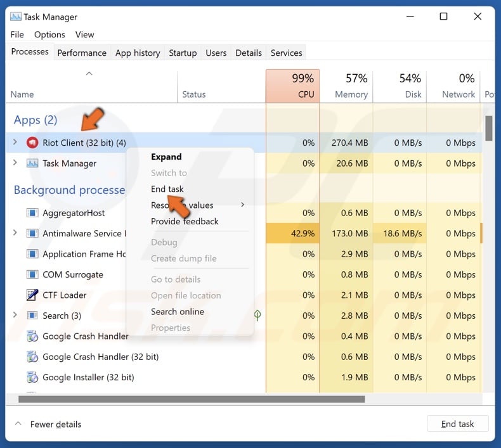Click the 20.6 MB memory value
This screenshot has height=448, width=501.
352,163
